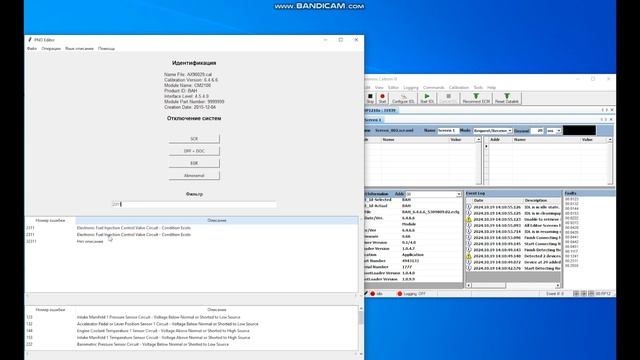The height and width of the screenshot is (360, 640).
Task: Click the DPF + DOC disable button
Action: [x=194, y=151]
